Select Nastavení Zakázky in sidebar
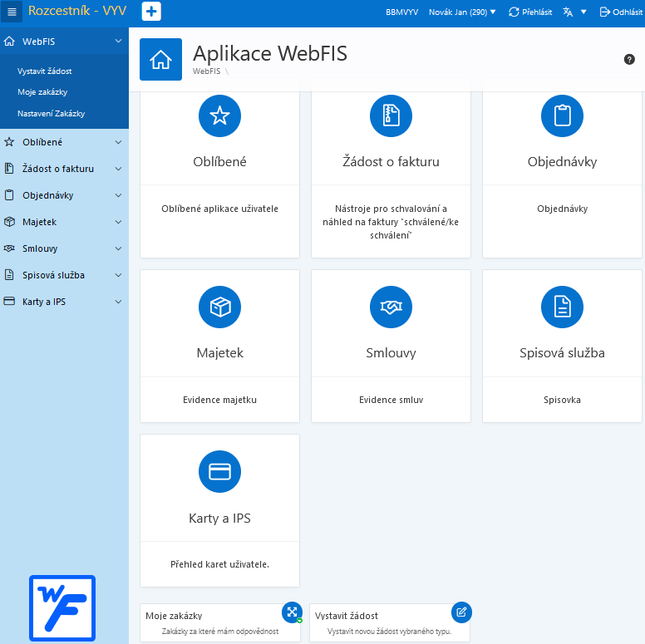 coord(51,114)
